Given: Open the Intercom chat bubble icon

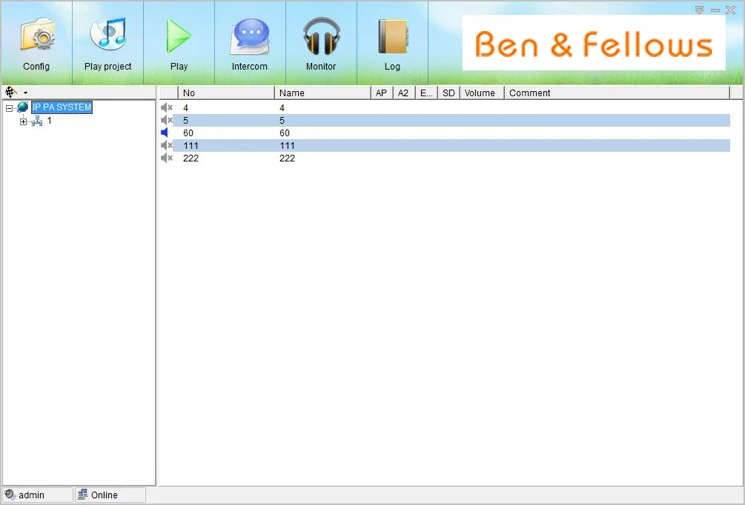Looking at the screenshot, I should (x=250, y=37).
